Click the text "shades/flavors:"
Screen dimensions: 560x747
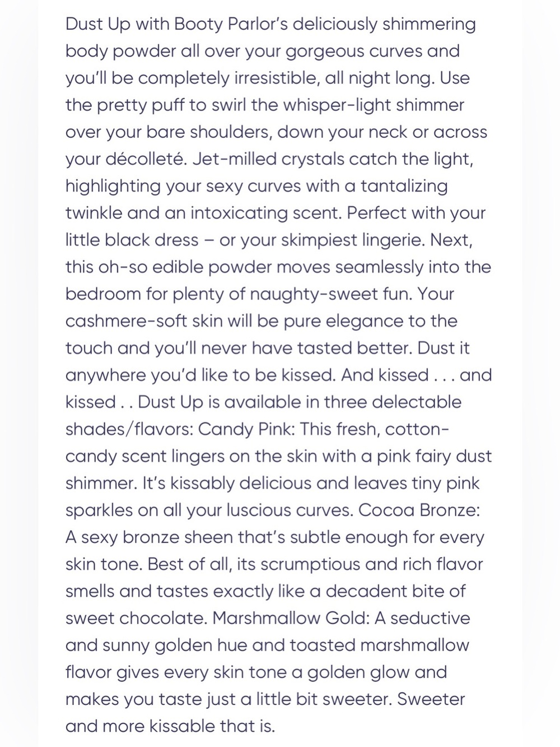[129, 430]
